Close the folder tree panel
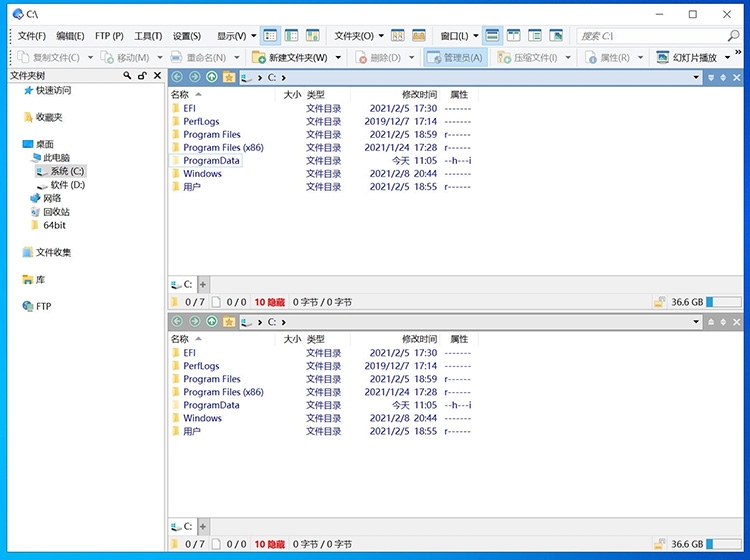The image size is (750, 560). [157, 76]
